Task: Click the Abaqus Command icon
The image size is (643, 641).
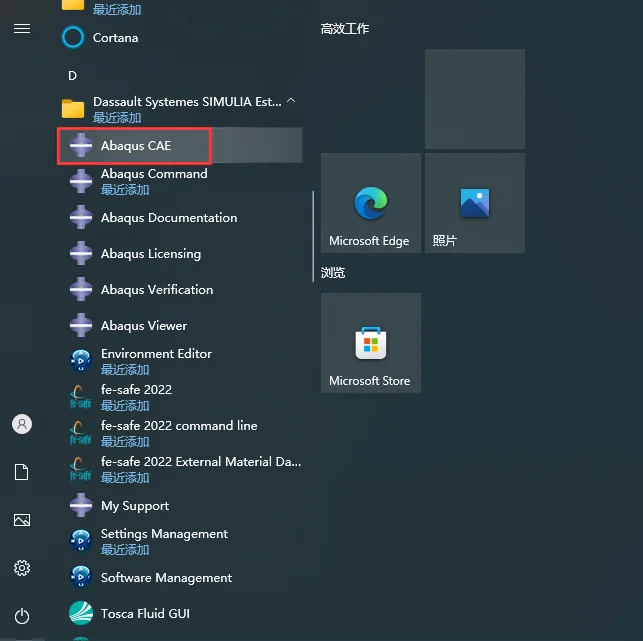Action: pyautogui.click(x=81, y=181)
